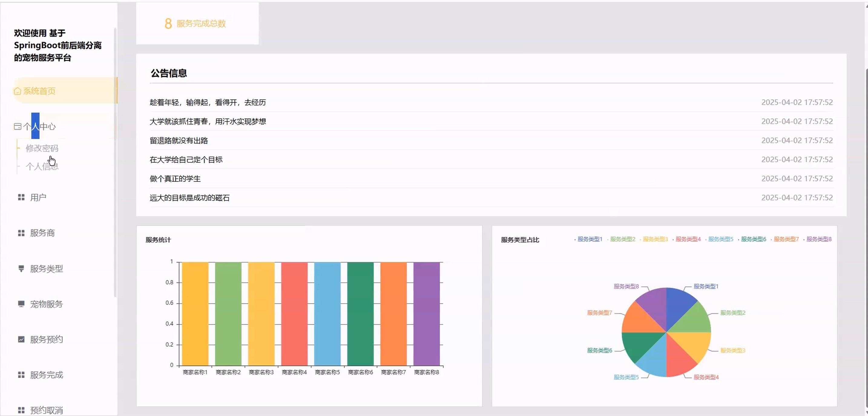The width and height of the screenshot is (868, 416).
Task: Open 个人信息 submenu item
Action: pos(42,167)
